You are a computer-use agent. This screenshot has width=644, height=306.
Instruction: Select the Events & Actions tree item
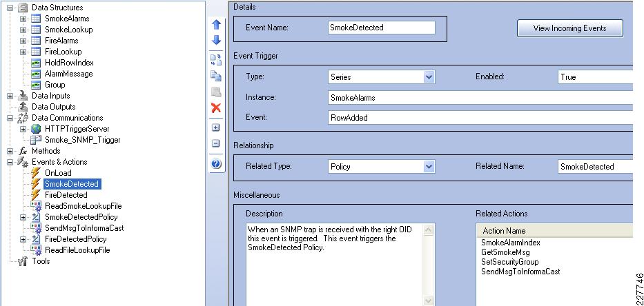pyautogui.click(x=59, y=162)
